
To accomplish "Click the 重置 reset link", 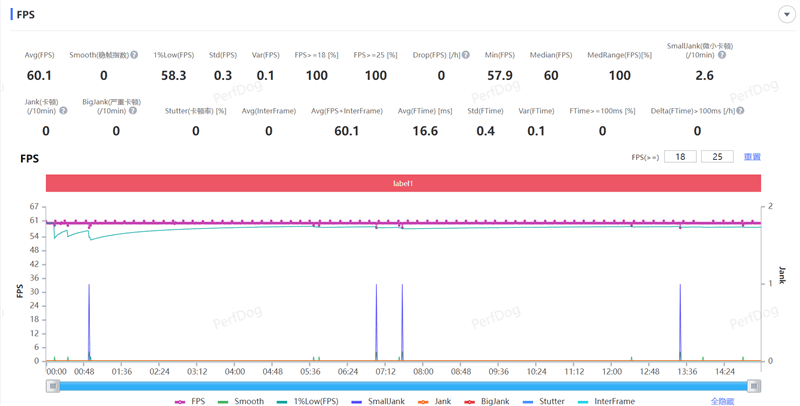I will tap(752, 157).
